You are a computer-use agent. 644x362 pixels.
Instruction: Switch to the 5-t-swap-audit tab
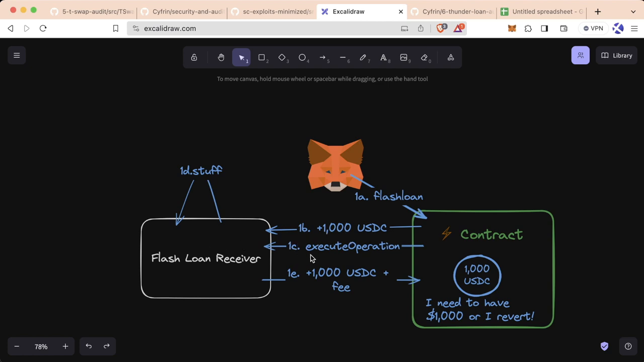pyautogui.click(x=93, y=12)
